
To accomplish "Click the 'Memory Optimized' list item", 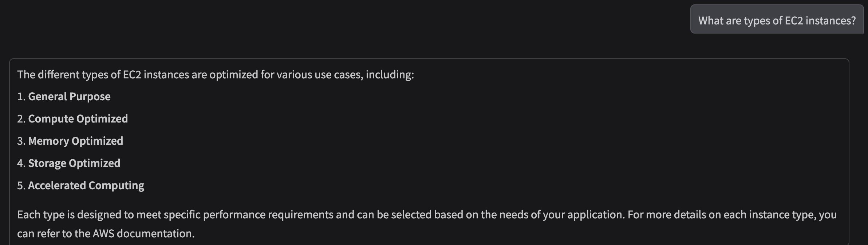I will (75, 141).
